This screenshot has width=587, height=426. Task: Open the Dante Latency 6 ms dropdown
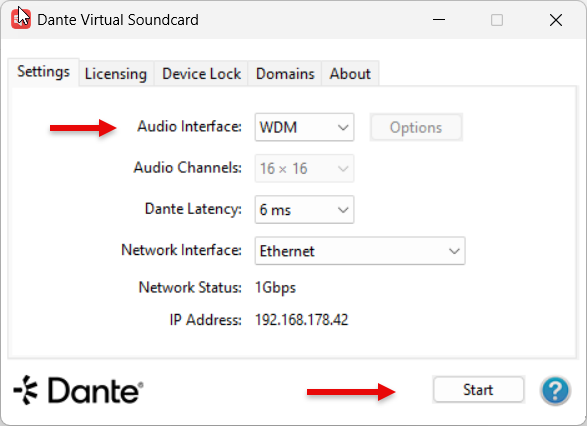[304, 210]
